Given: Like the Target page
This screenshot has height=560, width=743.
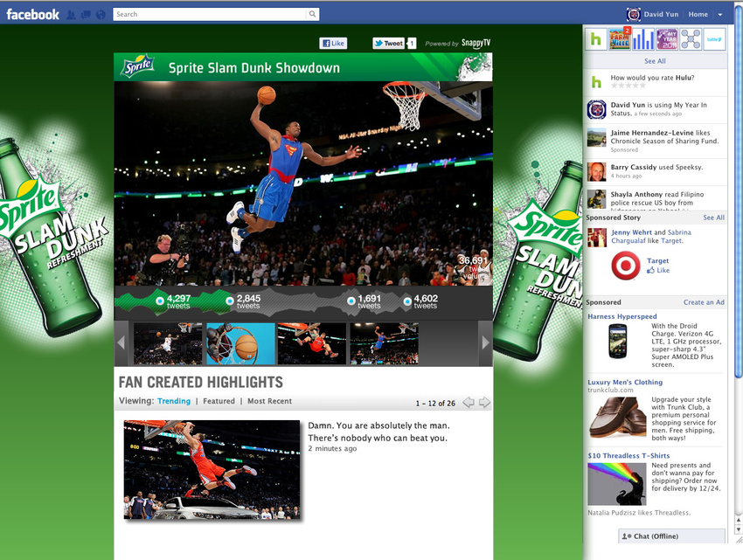Looking at the screenshot, I should [x=658, y=270].
